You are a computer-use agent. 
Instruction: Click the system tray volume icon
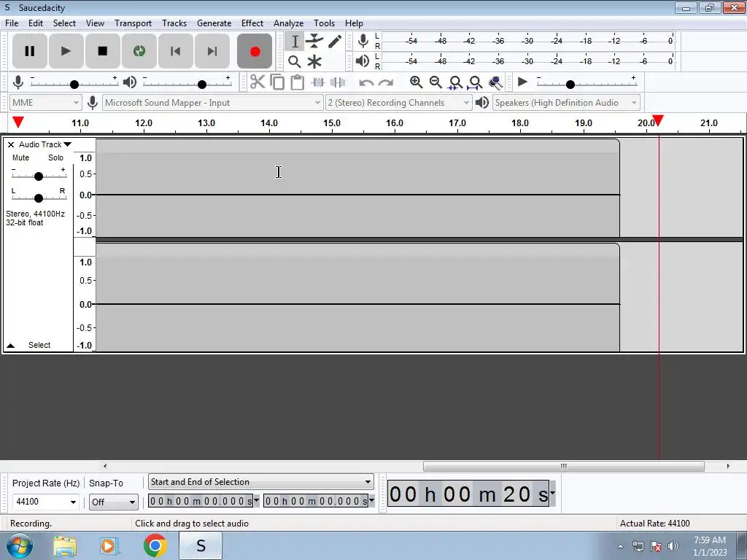pyautogui.click(x=673, y=546)
